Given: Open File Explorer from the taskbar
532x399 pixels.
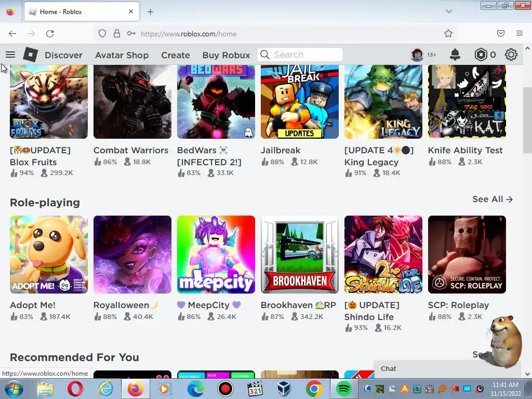Looking at the screenshot, I should pos(45,389).
